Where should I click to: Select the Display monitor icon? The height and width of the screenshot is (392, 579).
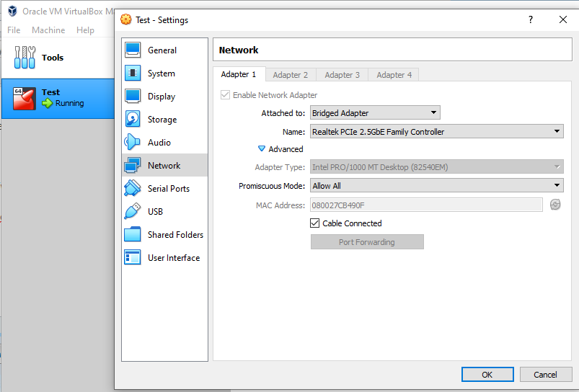coord(133,96)
